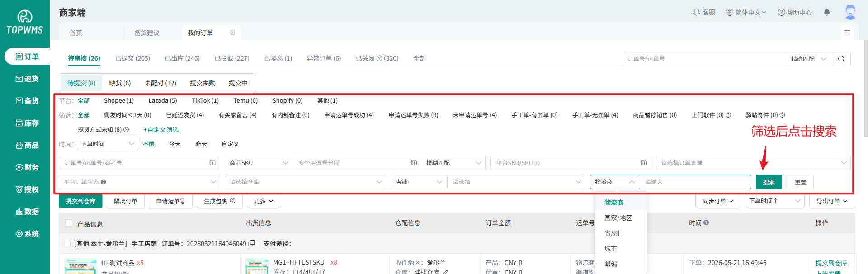Open 帮助中心 help link

[x=795, y=12]
